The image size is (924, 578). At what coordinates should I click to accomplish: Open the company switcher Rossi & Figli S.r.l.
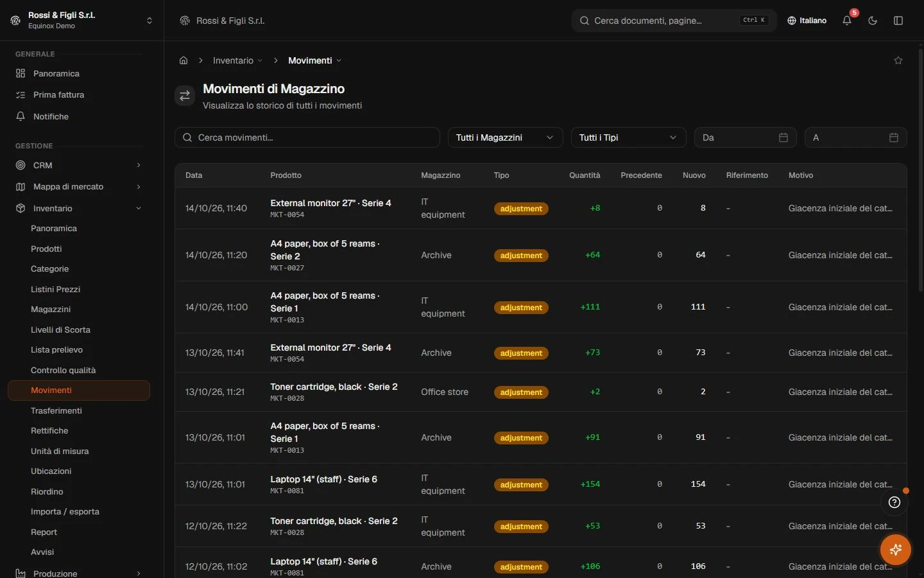click(x=82, y=21)
